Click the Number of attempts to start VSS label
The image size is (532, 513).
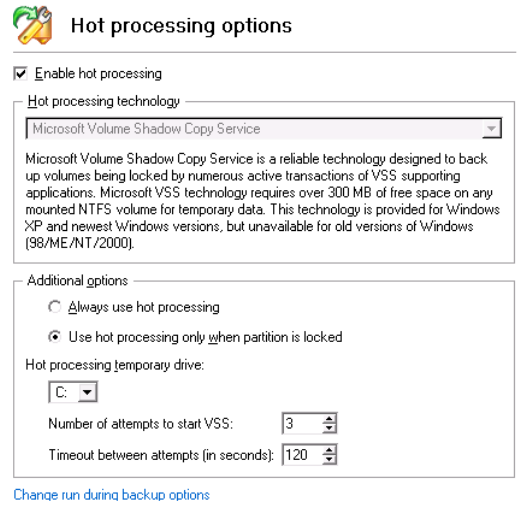point(141,424)
